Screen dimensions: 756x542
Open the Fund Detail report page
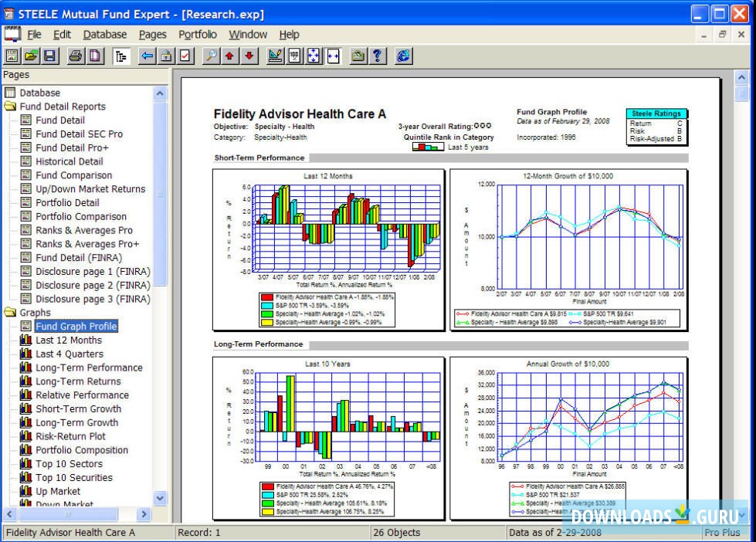click(x=60, y=120)
